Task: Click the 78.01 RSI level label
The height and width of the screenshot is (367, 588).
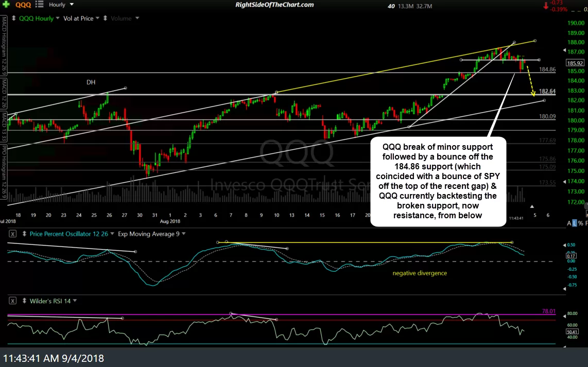Action: pyautogui.click(x=549, y=311)
